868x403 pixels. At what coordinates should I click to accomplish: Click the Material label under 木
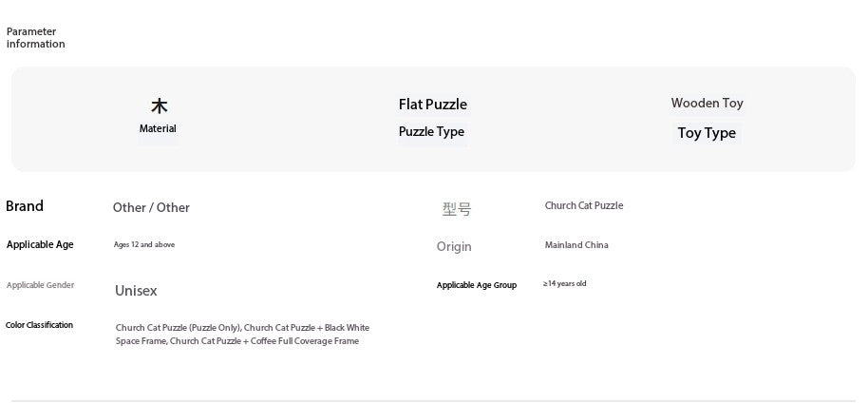(158, 128)
